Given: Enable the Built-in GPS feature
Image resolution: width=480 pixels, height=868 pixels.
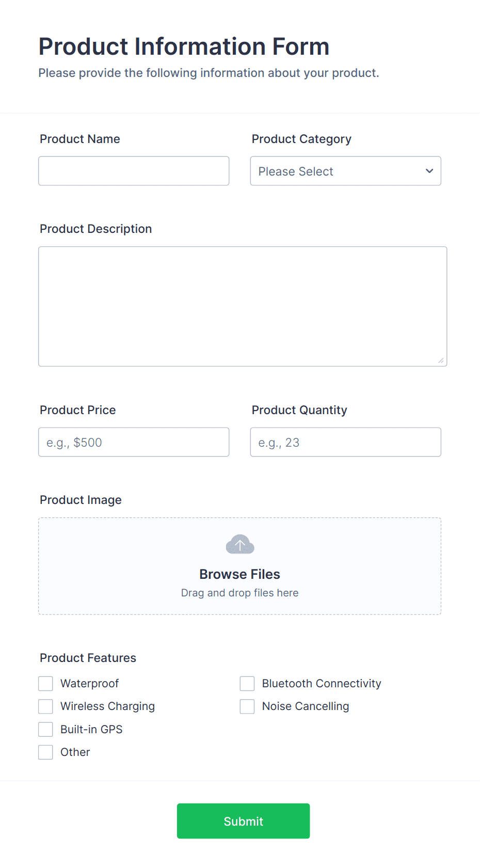Looking at the screenshot, I should [x=45, y=729].
